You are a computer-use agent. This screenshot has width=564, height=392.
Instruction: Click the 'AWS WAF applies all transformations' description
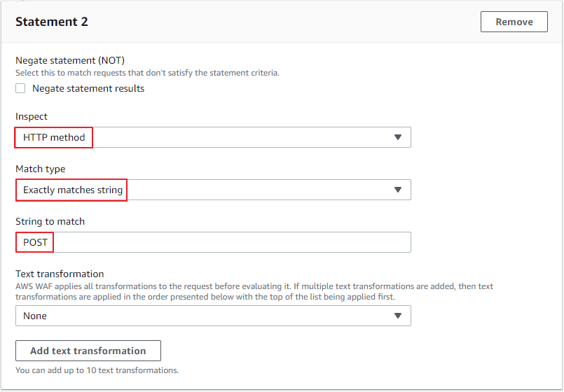[x=254, y=291]
